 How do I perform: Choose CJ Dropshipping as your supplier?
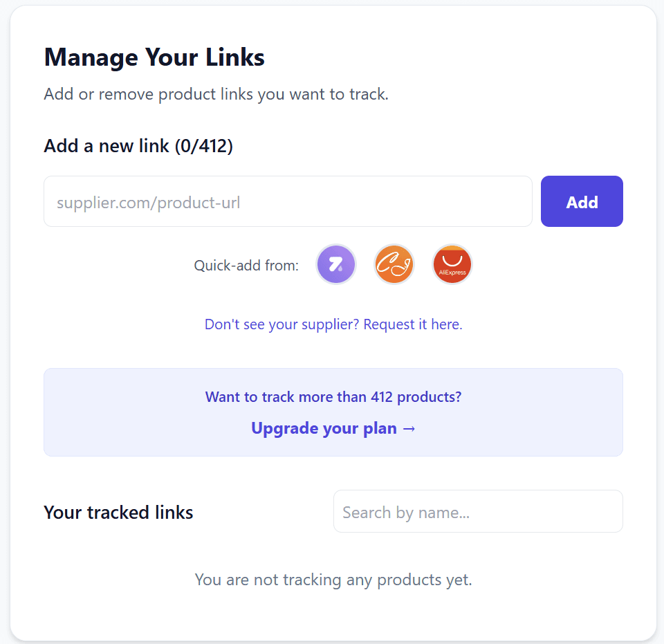click(394, 264)
